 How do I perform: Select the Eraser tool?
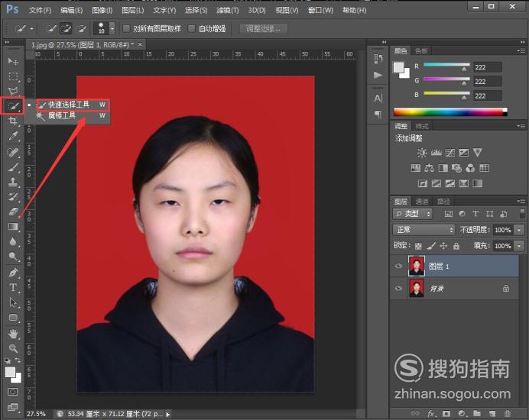[x=13, y=212]
